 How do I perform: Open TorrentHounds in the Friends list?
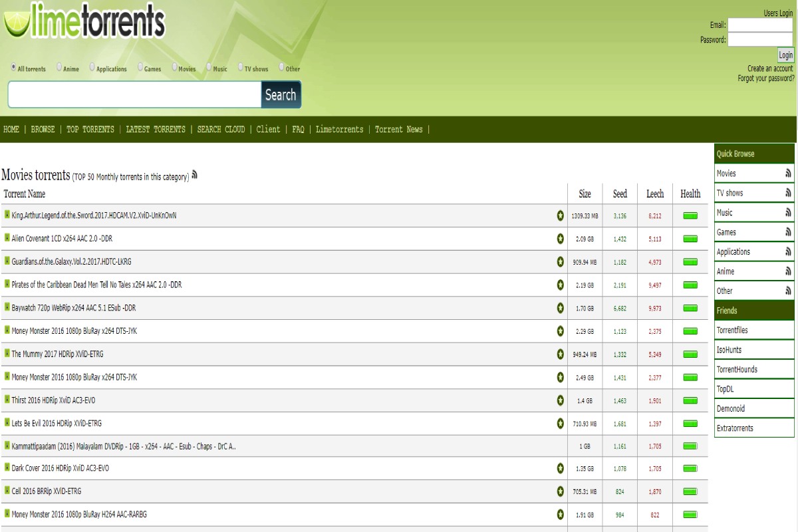click(x=737, y=370)
